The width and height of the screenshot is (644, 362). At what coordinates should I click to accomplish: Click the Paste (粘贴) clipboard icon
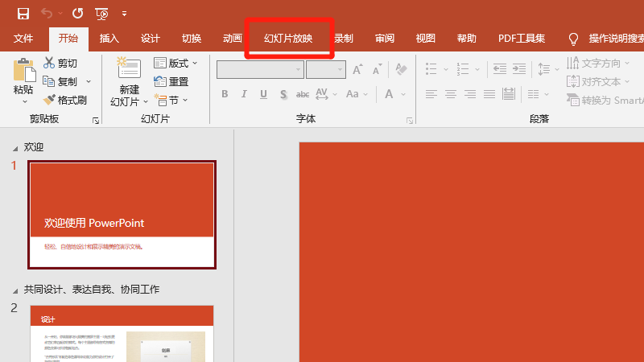tap(24, 72)
